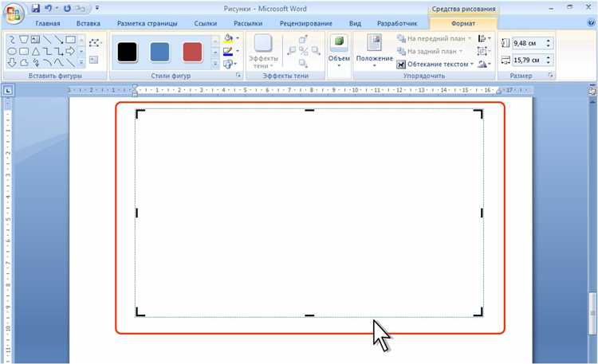
Task: Select the oval shape
Action: 12,51
